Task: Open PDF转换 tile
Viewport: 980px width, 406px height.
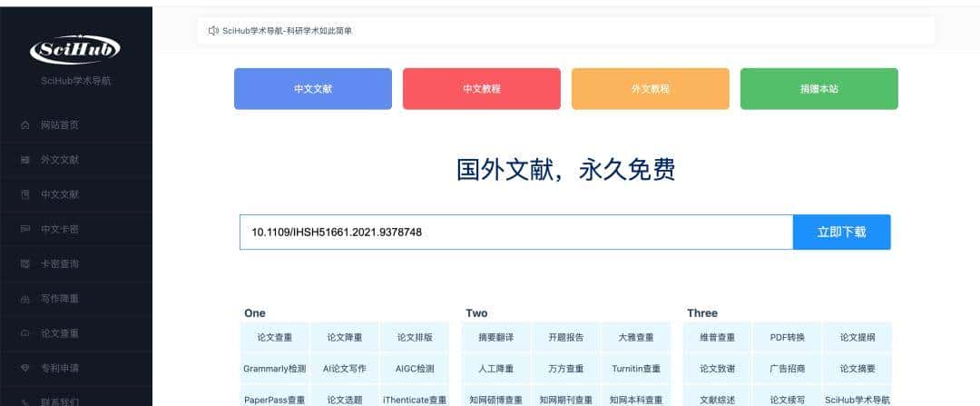Action: pyautogui.click(x=788, y=337)
